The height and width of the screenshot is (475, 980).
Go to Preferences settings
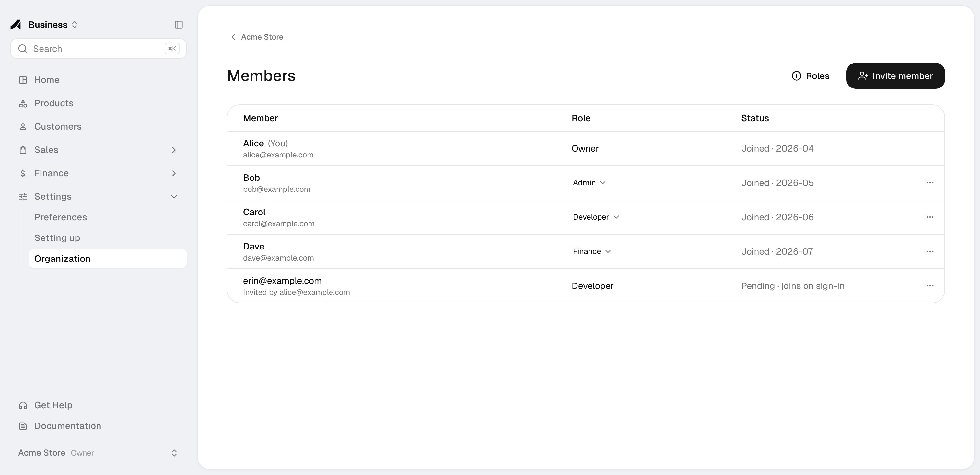pos(61,217)
